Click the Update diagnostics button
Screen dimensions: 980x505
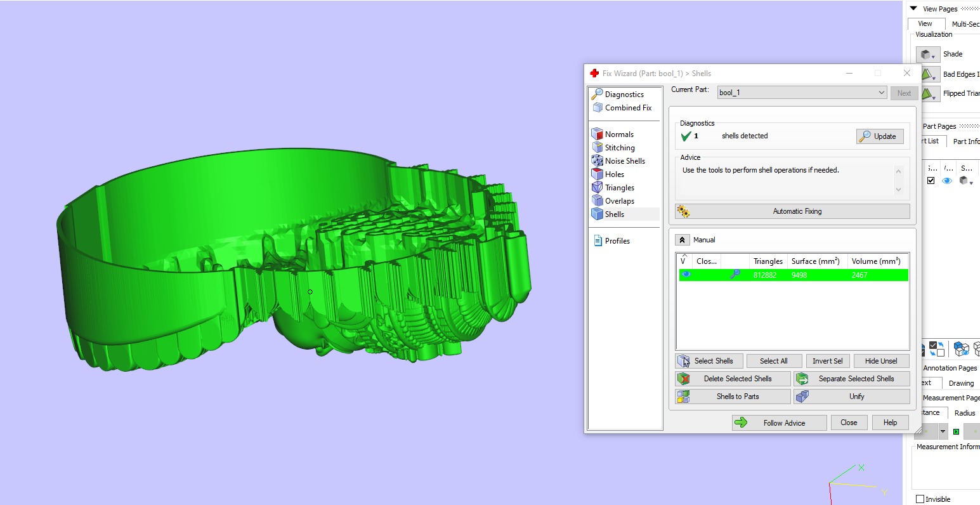point(879,136)
